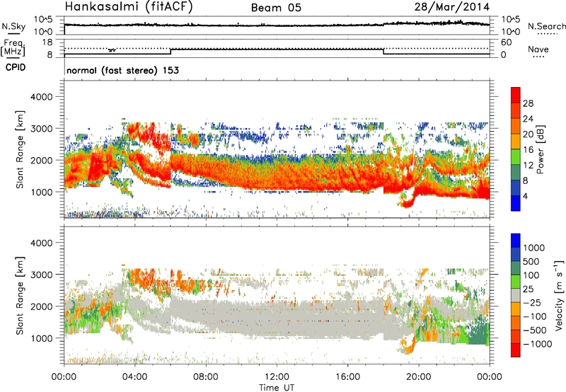Pick the Velocity segment between -500 and -1000
This screenshot has height=392, width=566.
tap(516, 336)
